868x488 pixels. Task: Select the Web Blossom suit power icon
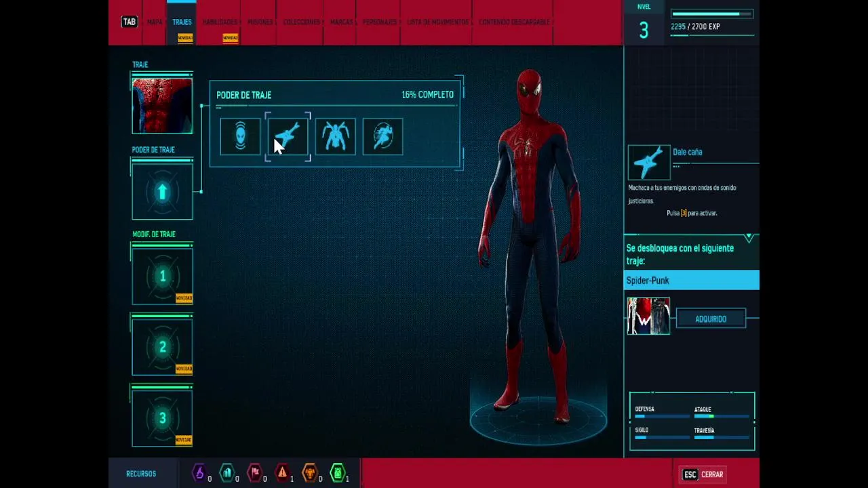pos(240,137)
